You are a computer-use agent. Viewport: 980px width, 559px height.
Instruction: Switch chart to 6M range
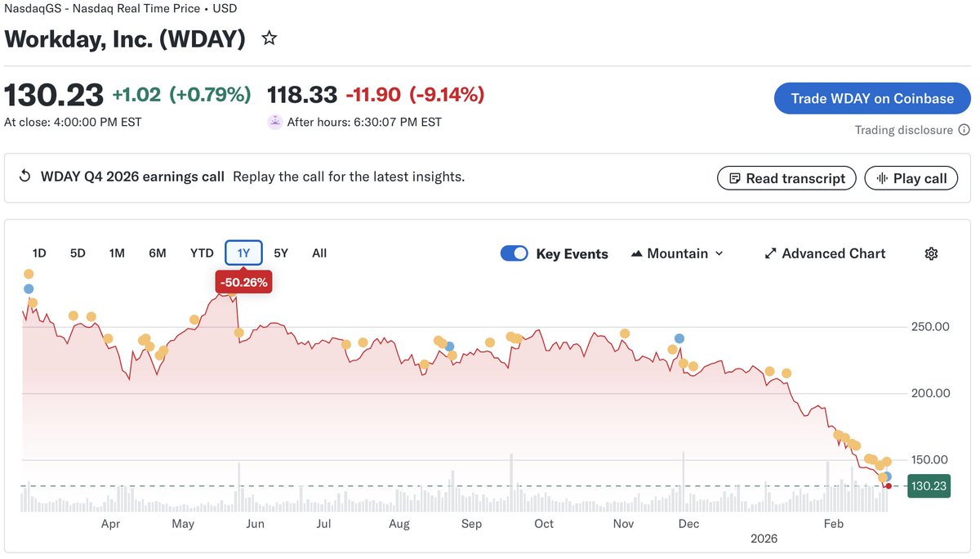point(158,253)
